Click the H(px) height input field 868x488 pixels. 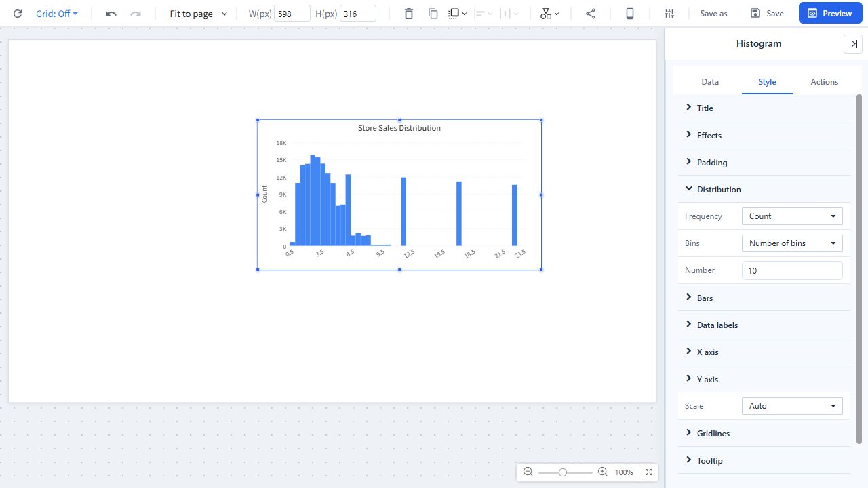[358, 14]
